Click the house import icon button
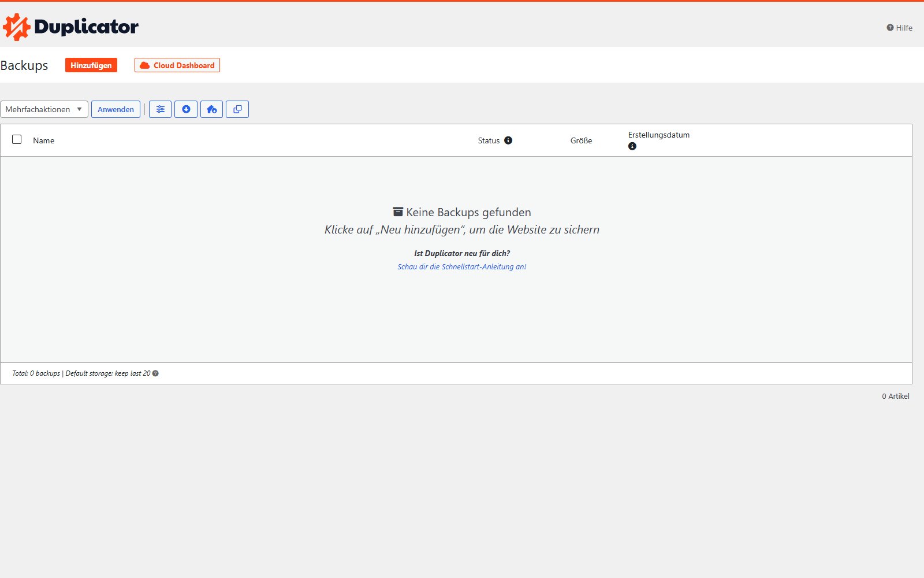Image resolution: width=924 pixels, height=578 pixels. (211, 109)
